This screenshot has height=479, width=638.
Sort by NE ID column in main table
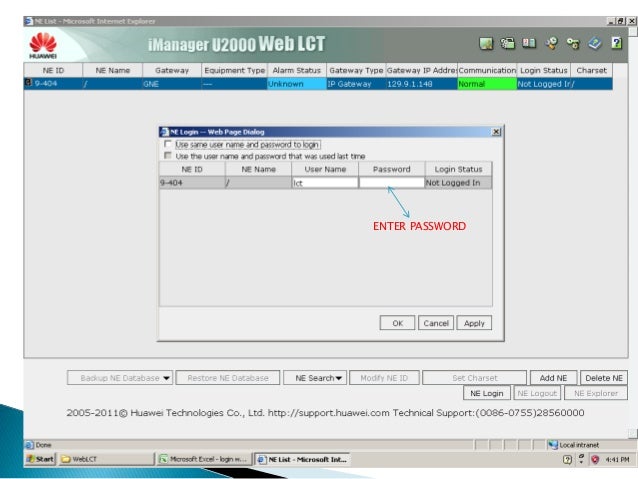pos(53,70)
